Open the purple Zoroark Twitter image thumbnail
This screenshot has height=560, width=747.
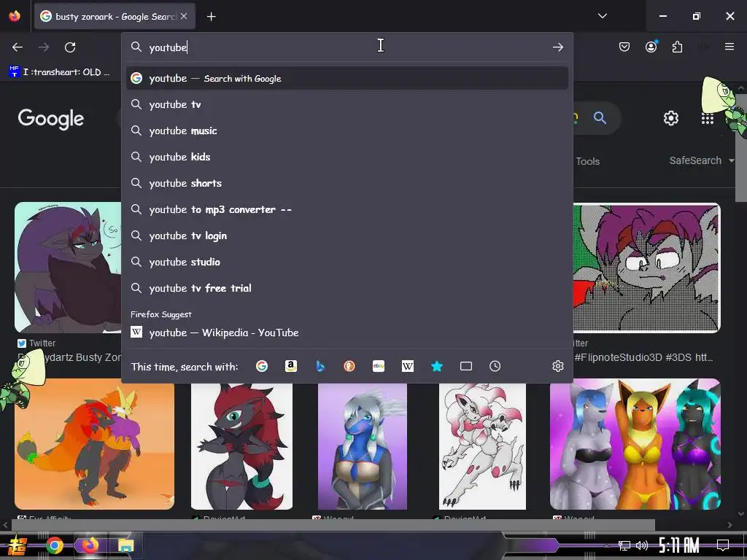point(68,267)
